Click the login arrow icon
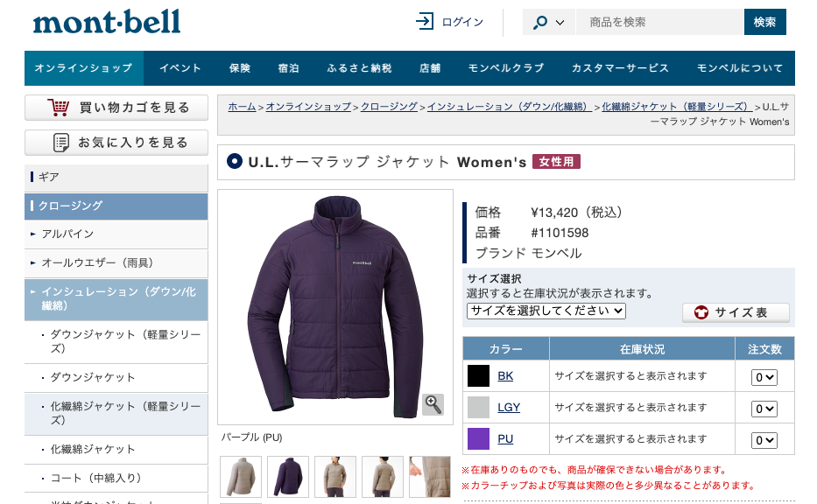This screenshot has width=817, height=504. click(425, 21)
